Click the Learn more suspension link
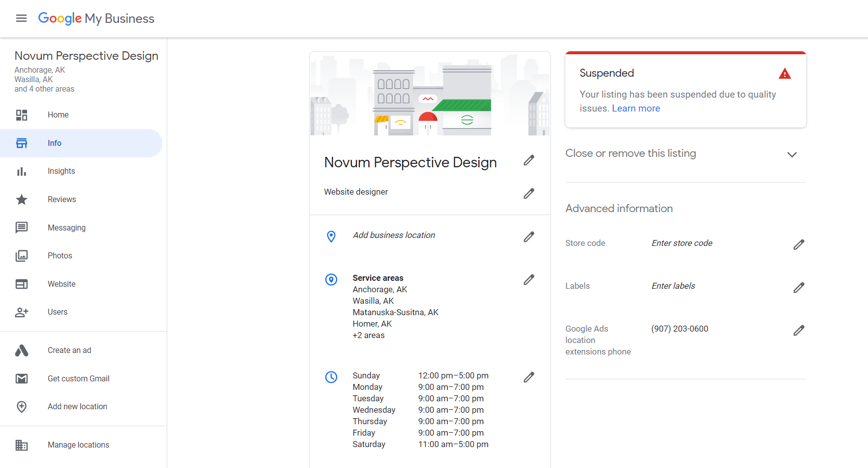Image resolution: width=868 pixels, height=468 pixels. [636, 108]
